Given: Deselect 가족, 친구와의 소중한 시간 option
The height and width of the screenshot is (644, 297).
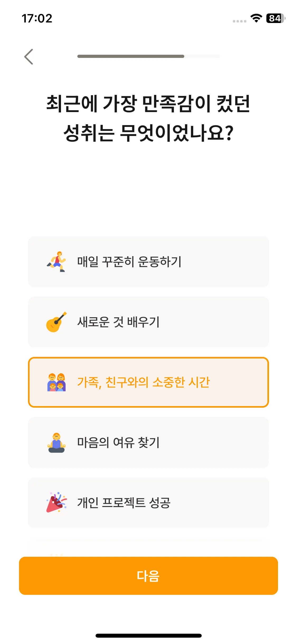Looking at the screenshot, I should (148, 382).
